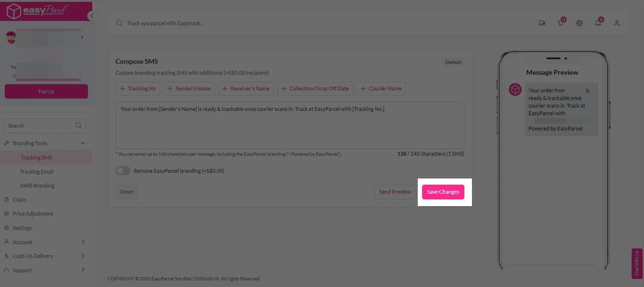Expand the Support menu
Viewport: 644px width, 287px height.
click(x=83, y=270)
